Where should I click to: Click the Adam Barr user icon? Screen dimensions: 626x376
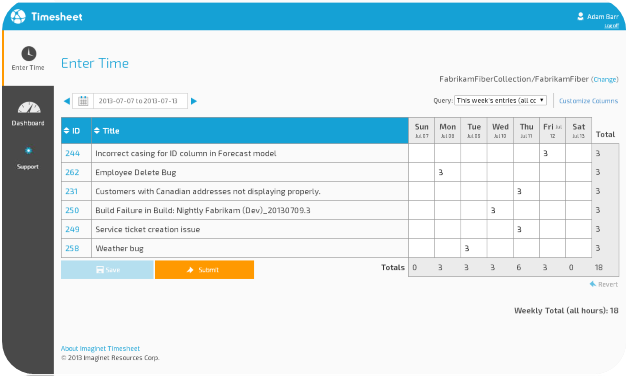[580, 16]
